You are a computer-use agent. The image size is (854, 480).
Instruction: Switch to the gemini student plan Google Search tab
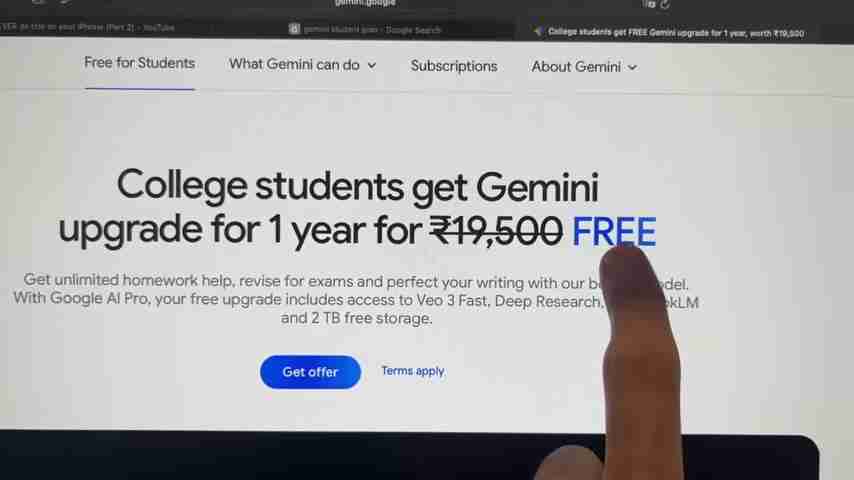tap(365, 29)
